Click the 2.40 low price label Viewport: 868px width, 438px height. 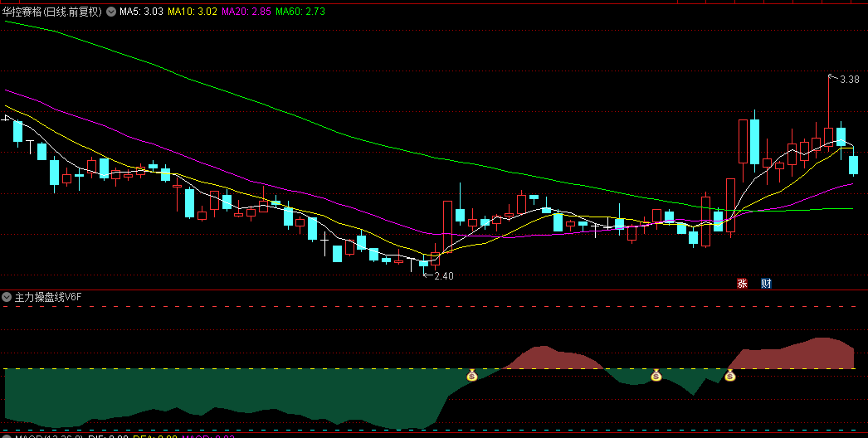[x=444, y=275]
